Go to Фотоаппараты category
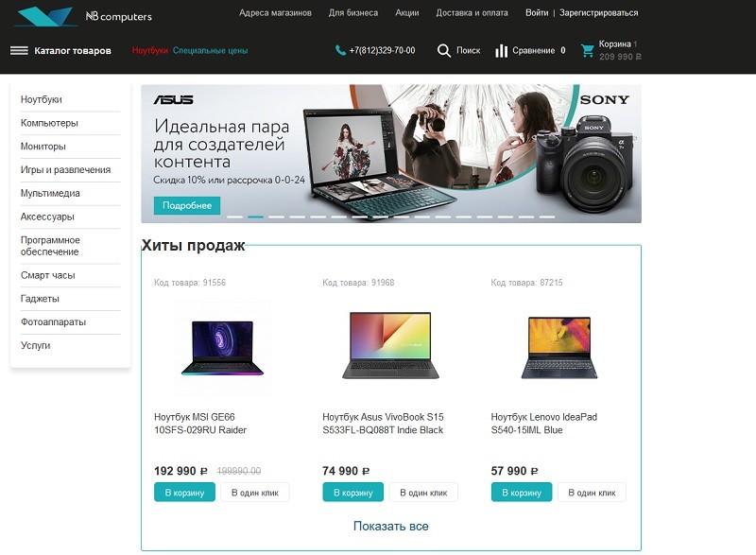This screenshot has width=756, height=555. (54, 321)
